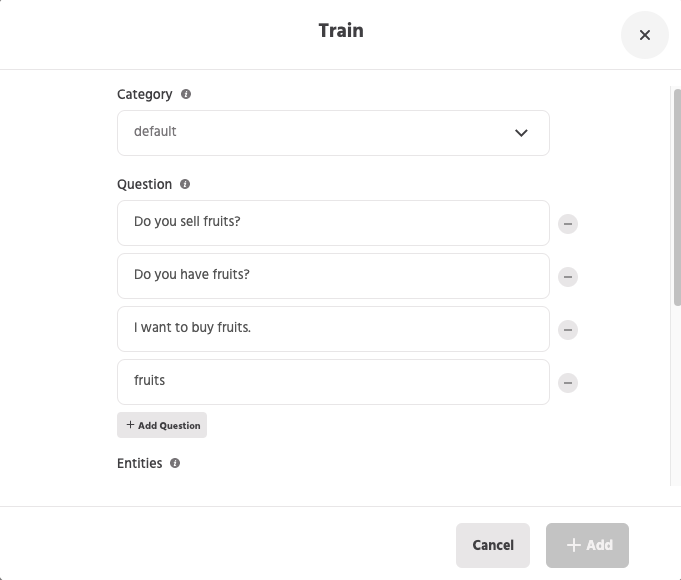Click the Entities section label
Viewport: 681px width, 580px height.
pyautogui.click(x=140, y=463)
